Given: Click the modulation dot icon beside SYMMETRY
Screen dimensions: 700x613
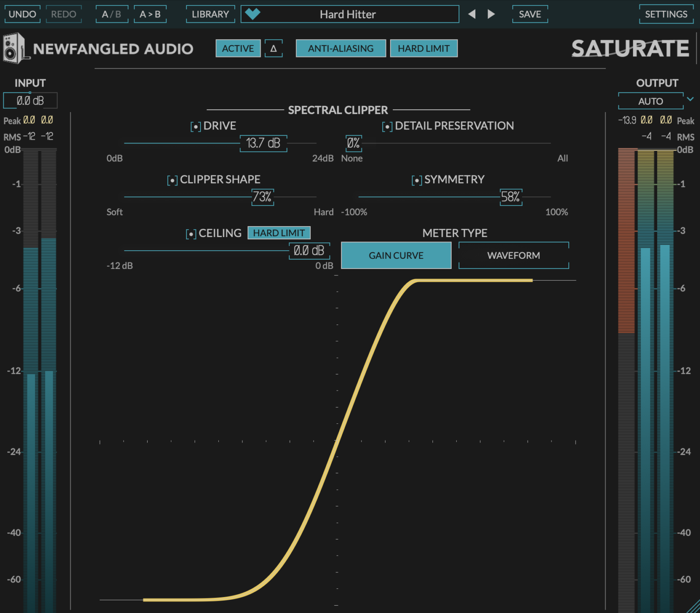Looking at the screenshot, I should [x=416, y=180].
